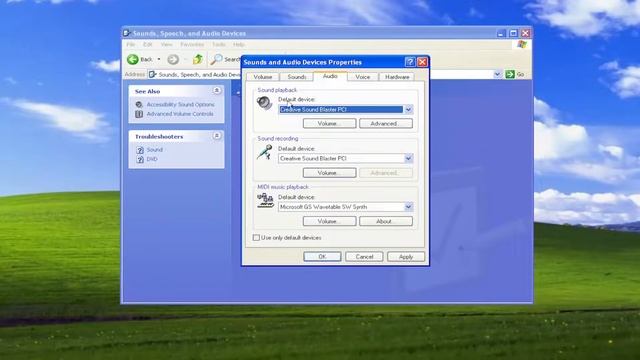Click the Accessibility Sound Options icon
The width and height of the screenshot is (640, 360).
tap(139, 104)
